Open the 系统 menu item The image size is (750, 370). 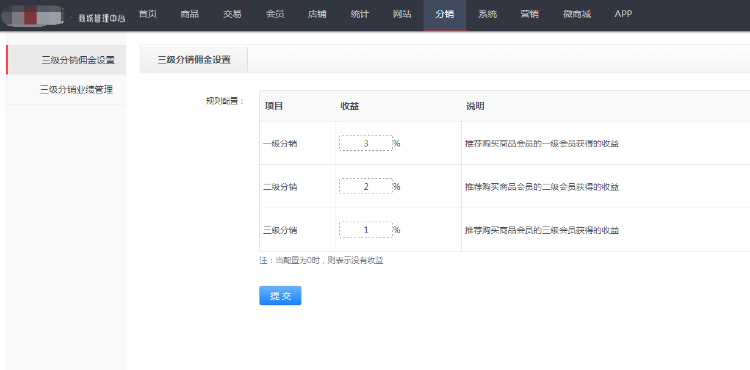pos(487,14)
